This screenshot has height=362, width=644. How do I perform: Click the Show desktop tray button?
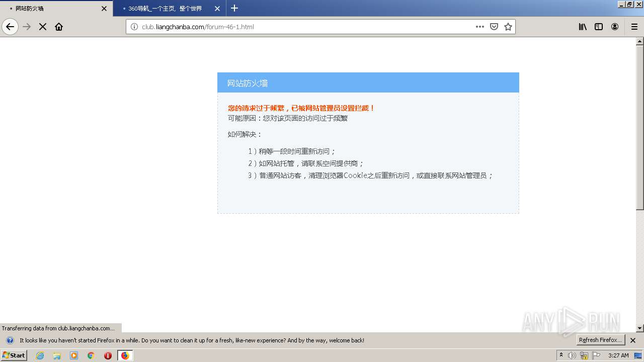click(x=638, y=355)
